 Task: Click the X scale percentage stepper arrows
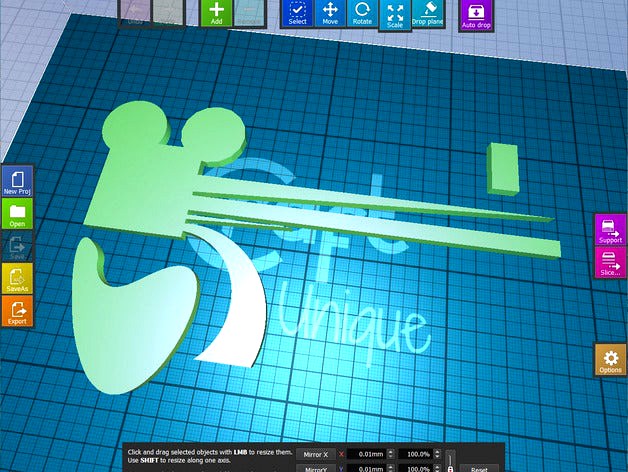[437, 454]
